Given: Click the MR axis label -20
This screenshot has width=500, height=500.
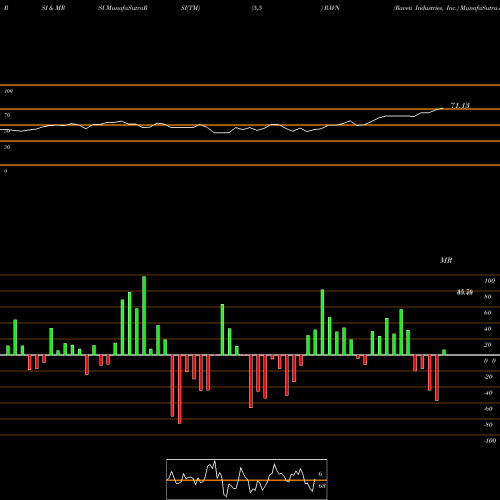Looking at the screenshot, I should tap(488, 377).
